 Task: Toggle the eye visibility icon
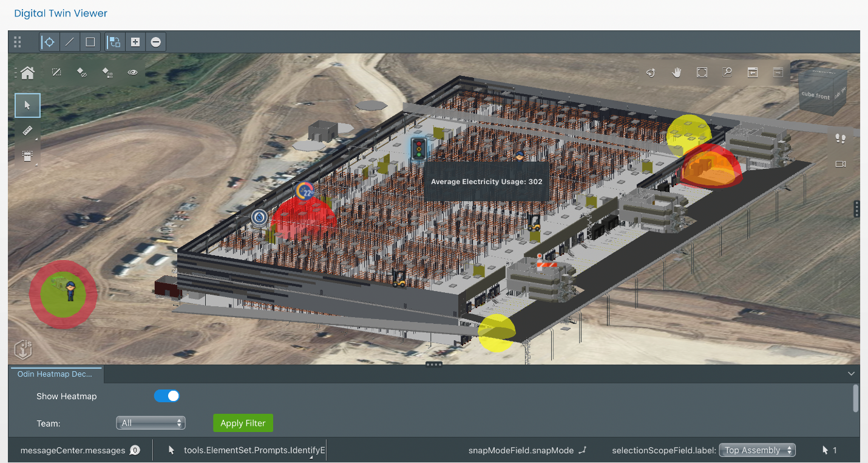pos(132,72)
